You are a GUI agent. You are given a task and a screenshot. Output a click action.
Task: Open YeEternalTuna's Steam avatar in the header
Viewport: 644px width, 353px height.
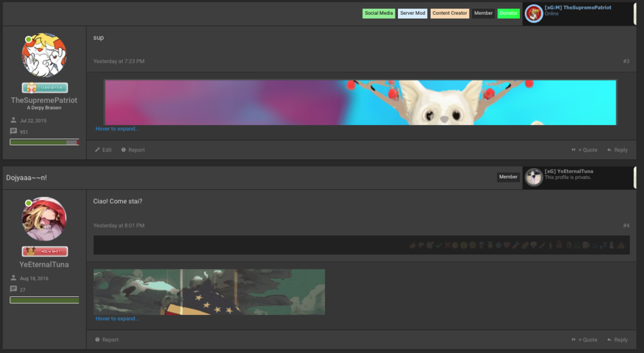click(x=534, y=177)
